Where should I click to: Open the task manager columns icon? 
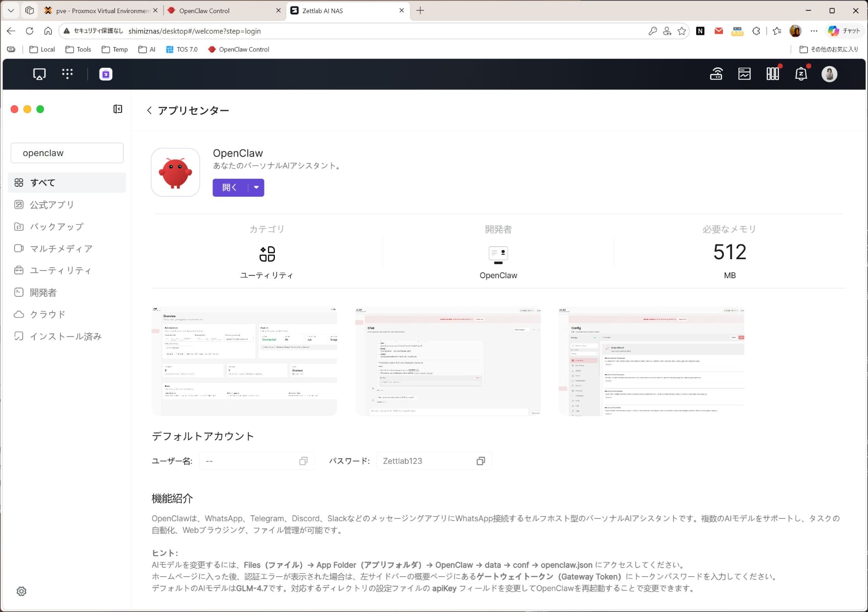773,74
